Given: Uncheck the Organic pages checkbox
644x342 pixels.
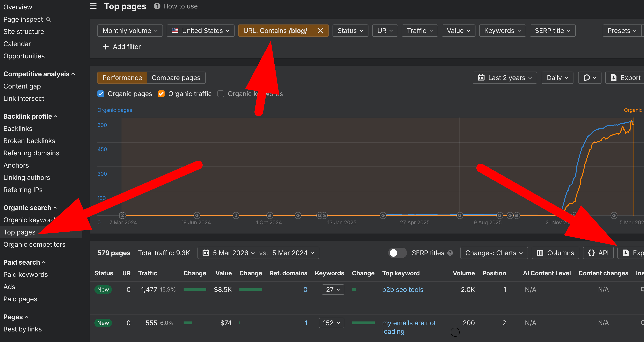Looking at the screenshot, I should point(101,94).
